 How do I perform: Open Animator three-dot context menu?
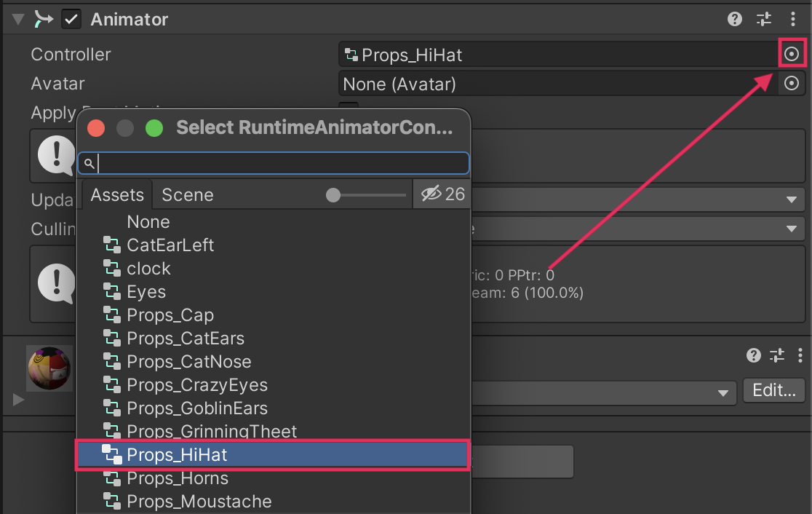click(x=793, y=20)
